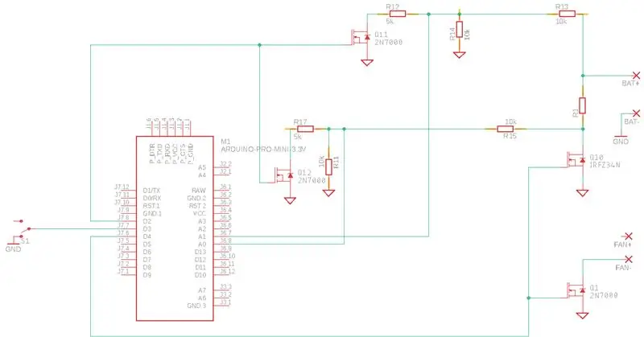Click resistor R14 vertical symbol
Image resolution: width=644 pixels, height=337 pixels.
tap(459, 30)
